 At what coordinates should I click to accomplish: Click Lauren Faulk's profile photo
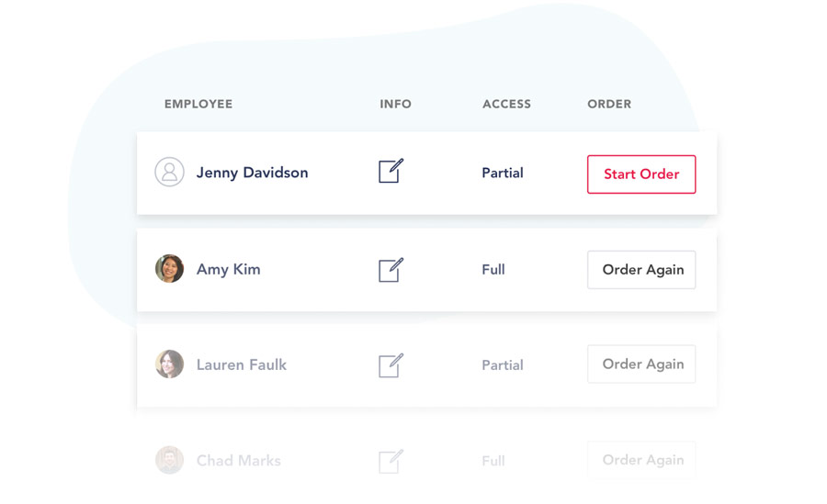click(x=169, y=364)
